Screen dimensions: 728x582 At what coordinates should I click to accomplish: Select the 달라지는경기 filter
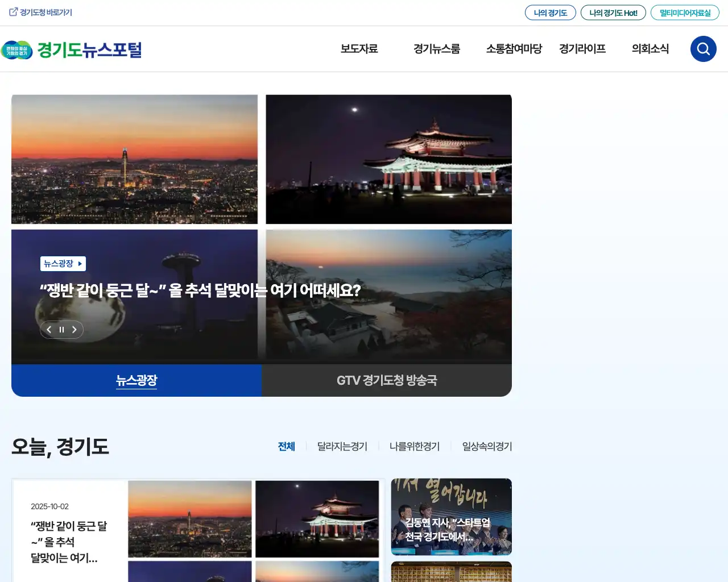pos(341,447)
